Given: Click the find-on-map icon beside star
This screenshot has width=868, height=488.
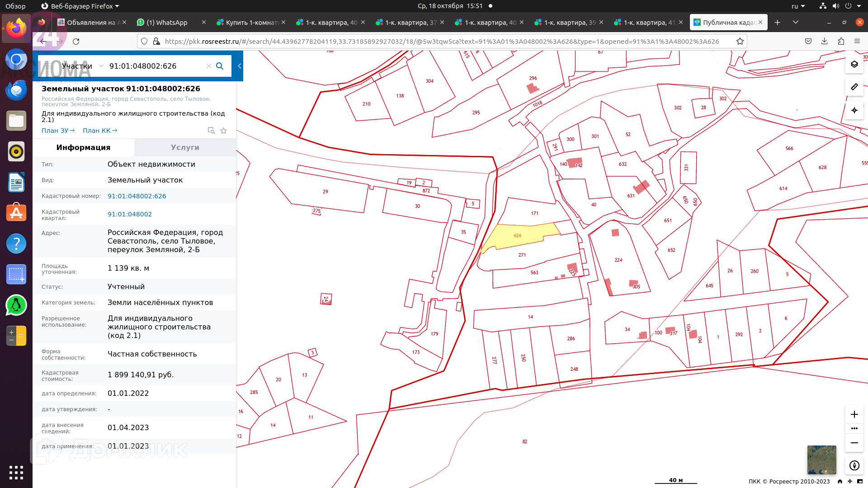Looking at the screenshot, I should click(x=211, y=131).
